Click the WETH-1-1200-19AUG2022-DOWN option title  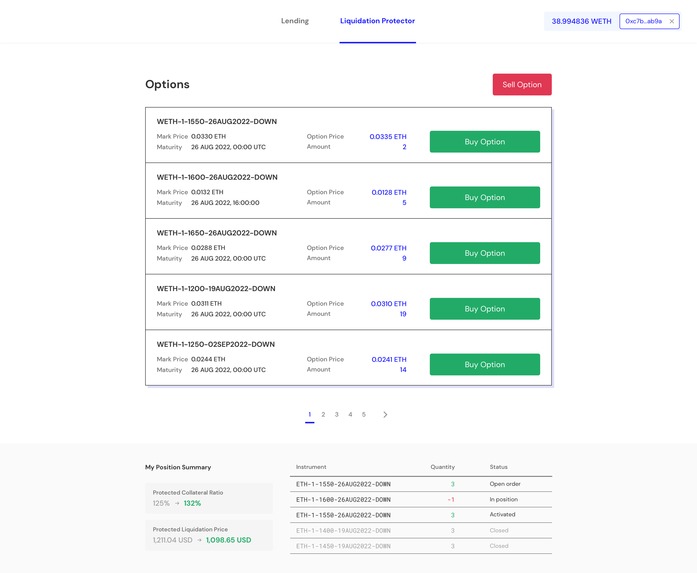click(216, 289)
